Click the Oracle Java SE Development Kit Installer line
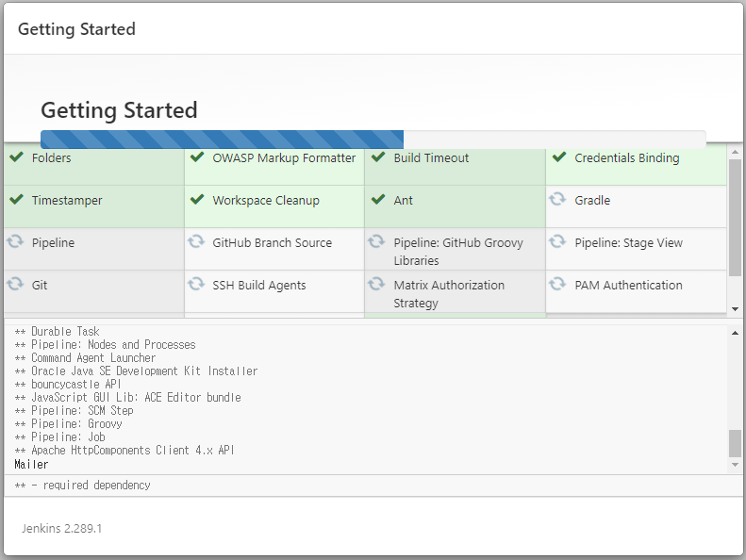Viewport: 746px width, 560px height. (x=136, y=371)
